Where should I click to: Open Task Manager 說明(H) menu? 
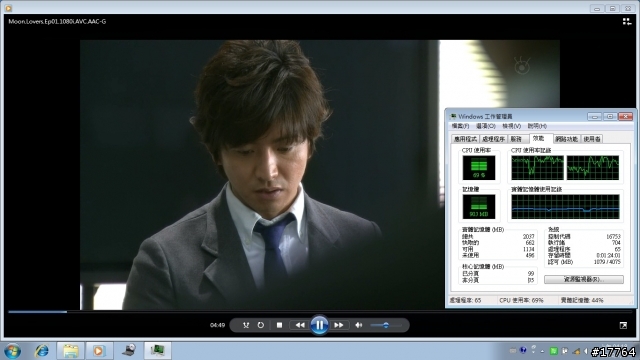pyautogui.click(x=537, y=126)
